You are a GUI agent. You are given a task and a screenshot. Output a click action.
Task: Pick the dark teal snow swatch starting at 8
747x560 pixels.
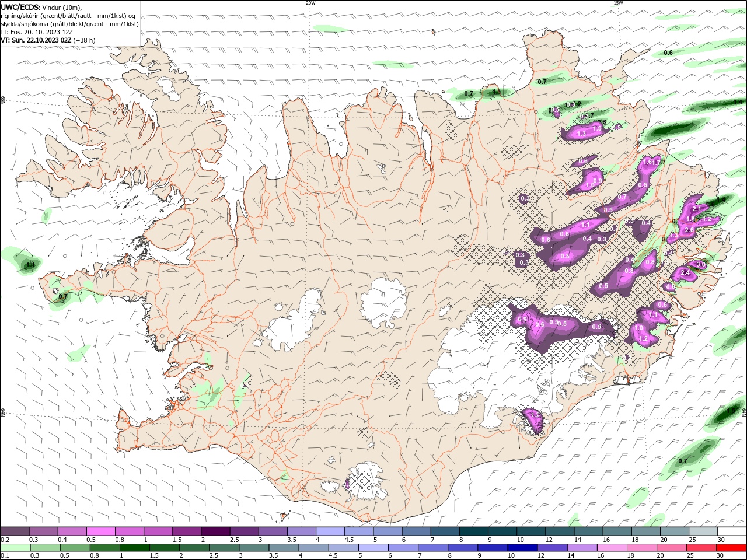point(473,531)
